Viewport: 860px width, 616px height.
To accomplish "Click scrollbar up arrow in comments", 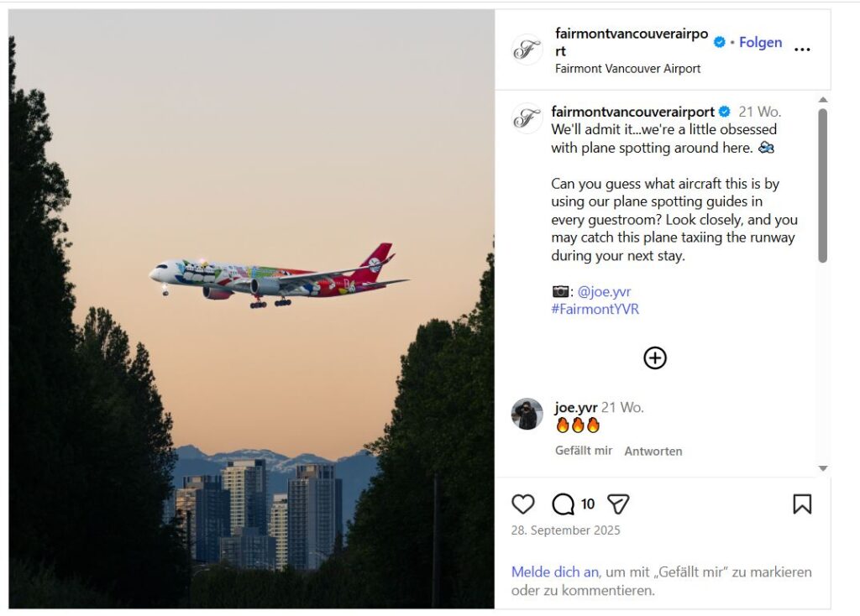I will click(x=823, y=100).
